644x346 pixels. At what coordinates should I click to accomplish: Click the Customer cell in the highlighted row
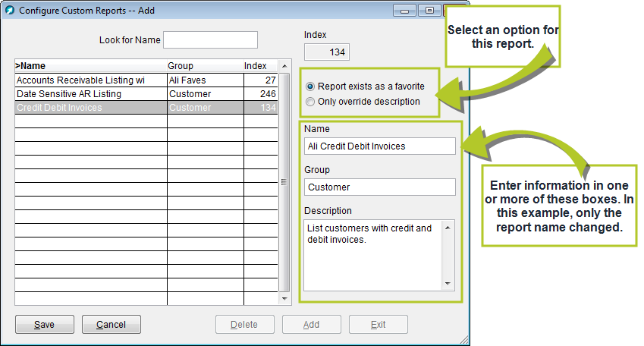coord(206,108)
